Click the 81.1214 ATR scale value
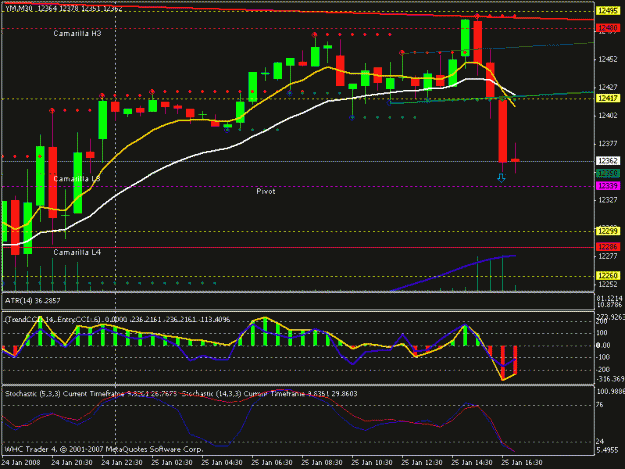The height and width of the screenshot is (469, 625). coord(609,298)
